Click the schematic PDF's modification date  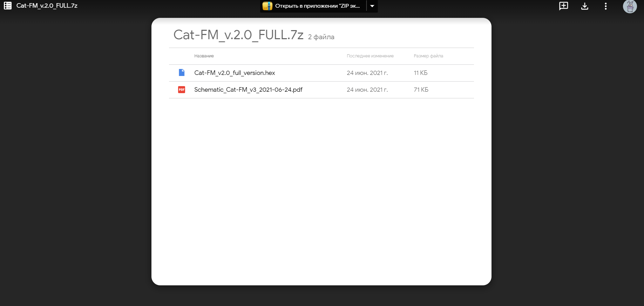click(367, 90)
